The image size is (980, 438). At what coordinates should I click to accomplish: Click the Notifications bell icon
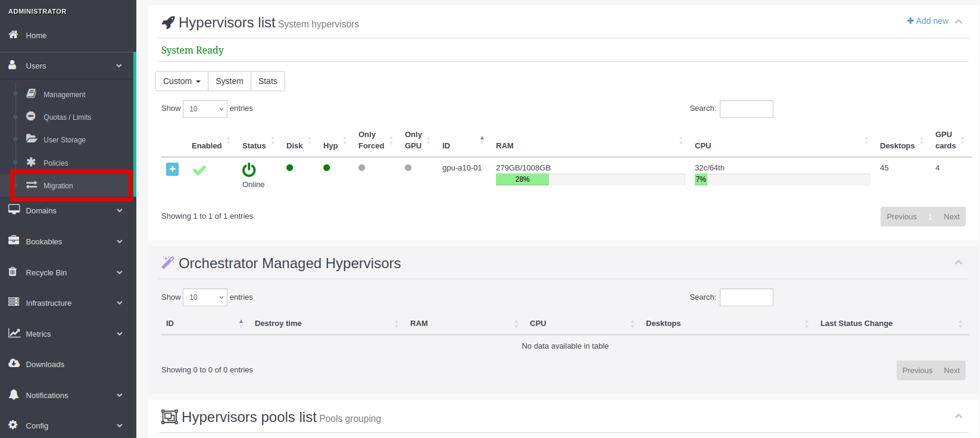pos(14,394)
